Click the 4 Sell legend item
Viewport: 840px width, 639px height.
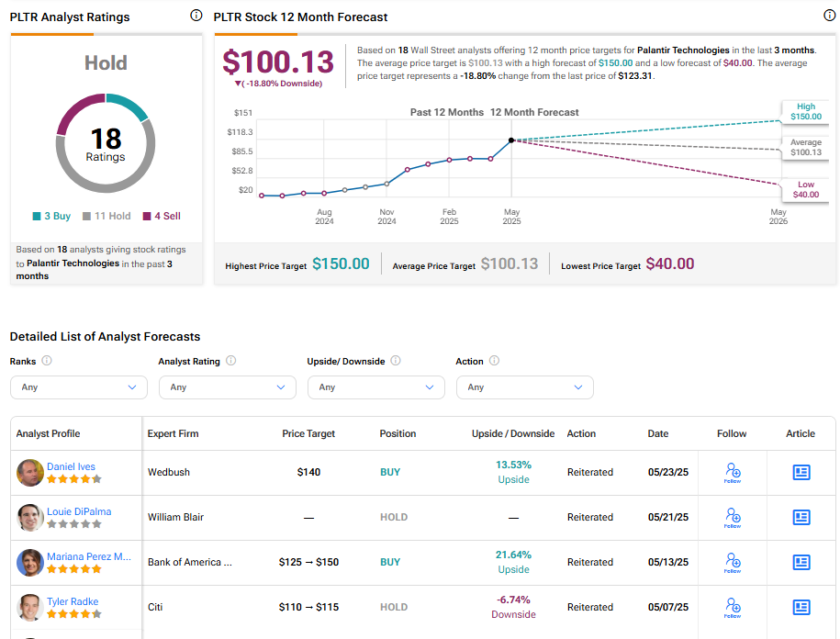click(162, 216)
